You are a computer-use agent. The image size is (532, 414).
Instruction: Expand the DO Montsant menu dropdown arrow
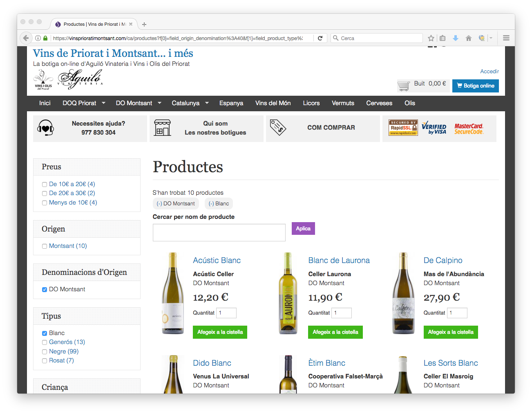tap(159, 103)
